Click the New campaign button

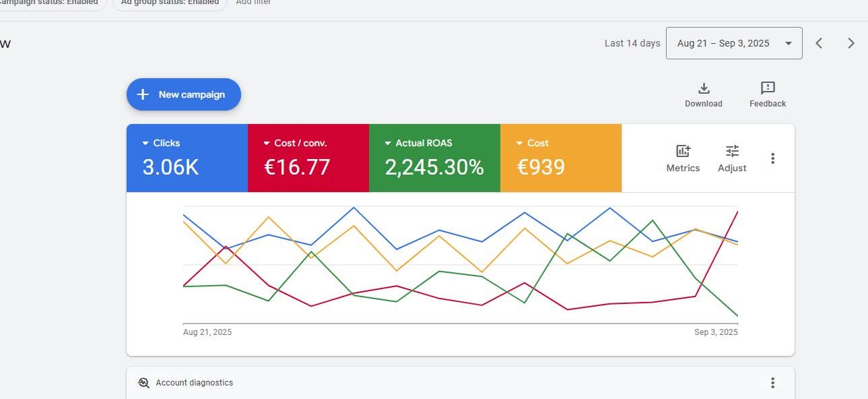click(183, 94)
